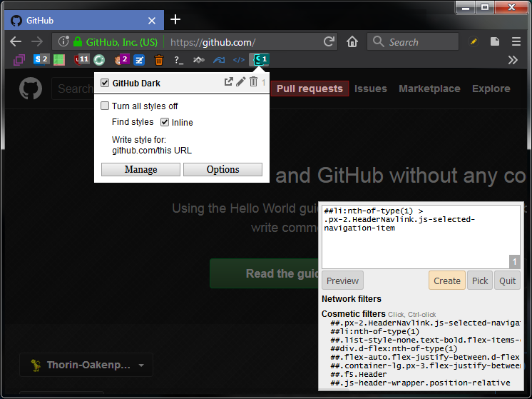This screenshot has height=399, width=532.
Task: Click Quit in the element picker
Action: [x=507, y=281]
